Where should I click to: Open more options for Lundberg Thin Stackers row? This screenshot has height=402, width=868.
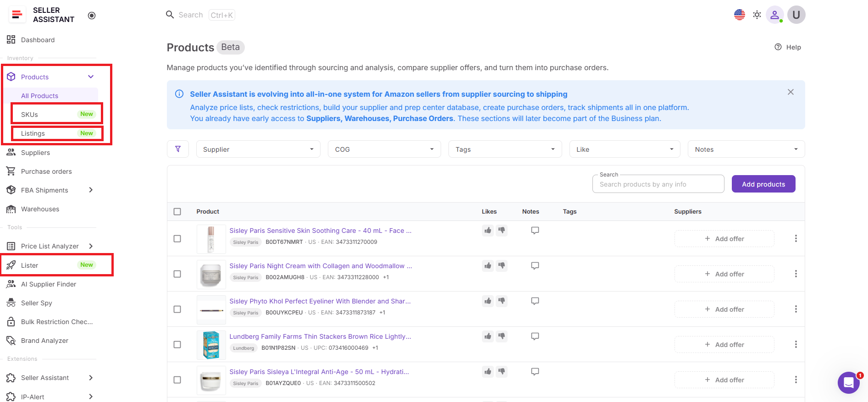click(796, 345)
